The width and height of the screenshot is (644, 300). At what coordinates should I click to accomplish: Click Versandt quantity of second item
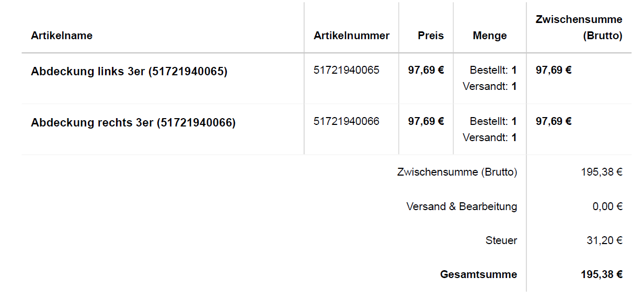click(490, 137)
